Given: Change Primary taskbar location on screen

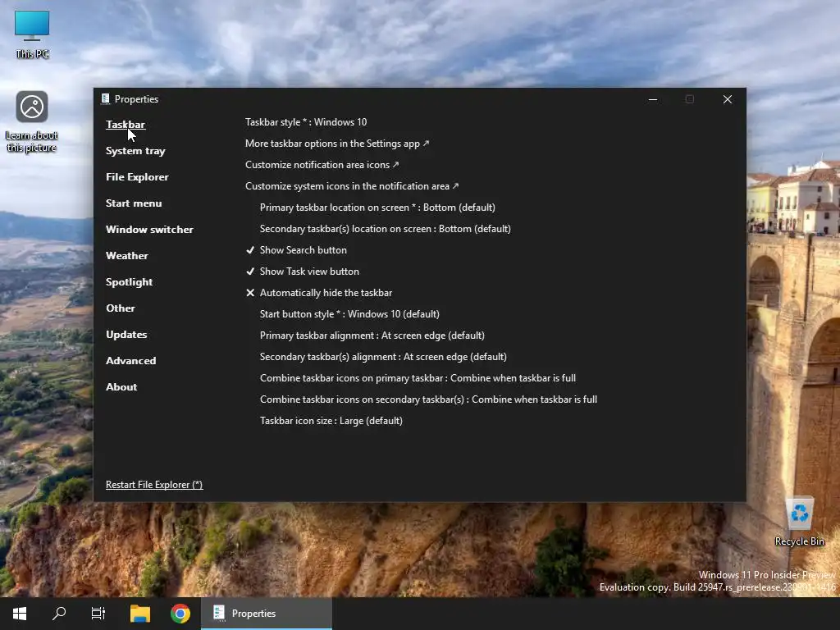Looking at the screenshot, I should tap(377, 208).
